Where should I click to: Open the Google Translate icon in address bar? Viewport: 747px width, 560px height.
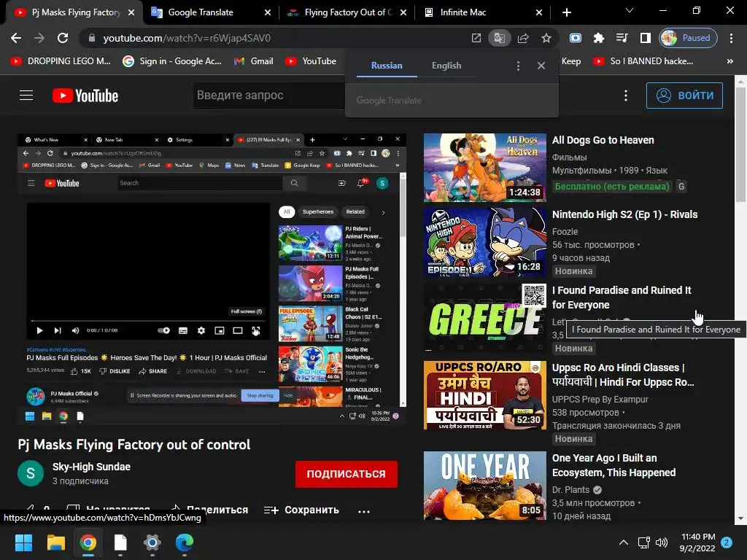click(499, 38)
